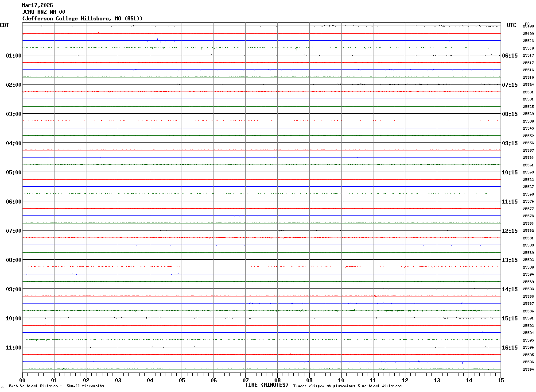Click the 15:15 UTC time label
Screen dimensions: 536x392
coord(509,318)
